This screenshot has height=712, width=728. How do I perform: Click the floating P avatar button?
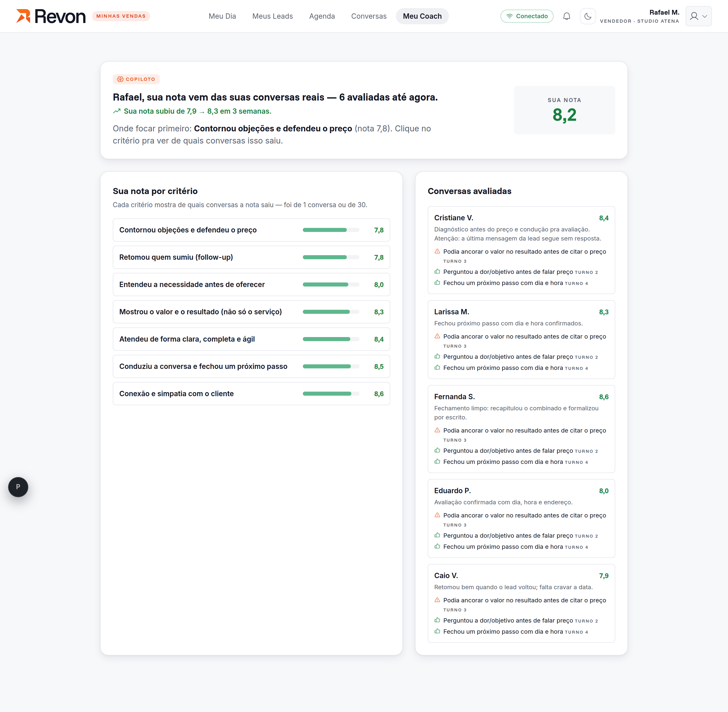coord(18,487)
